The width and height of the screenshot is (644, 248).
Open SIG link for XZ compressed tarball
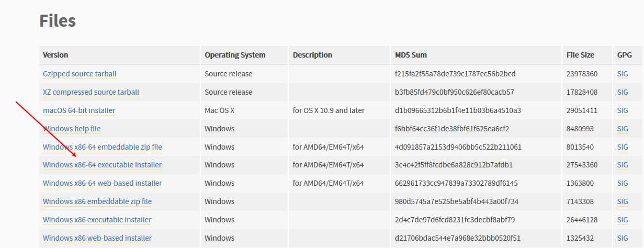(x=623, y=92)
